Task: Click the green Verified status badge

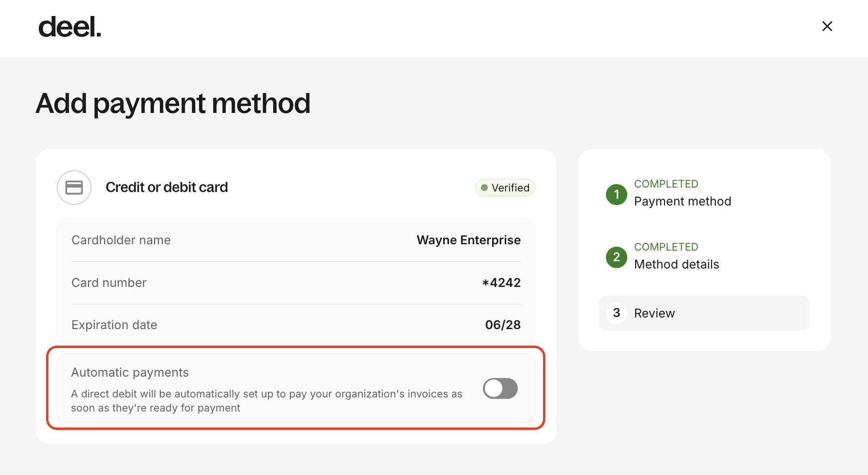Action: click(505, 188)
